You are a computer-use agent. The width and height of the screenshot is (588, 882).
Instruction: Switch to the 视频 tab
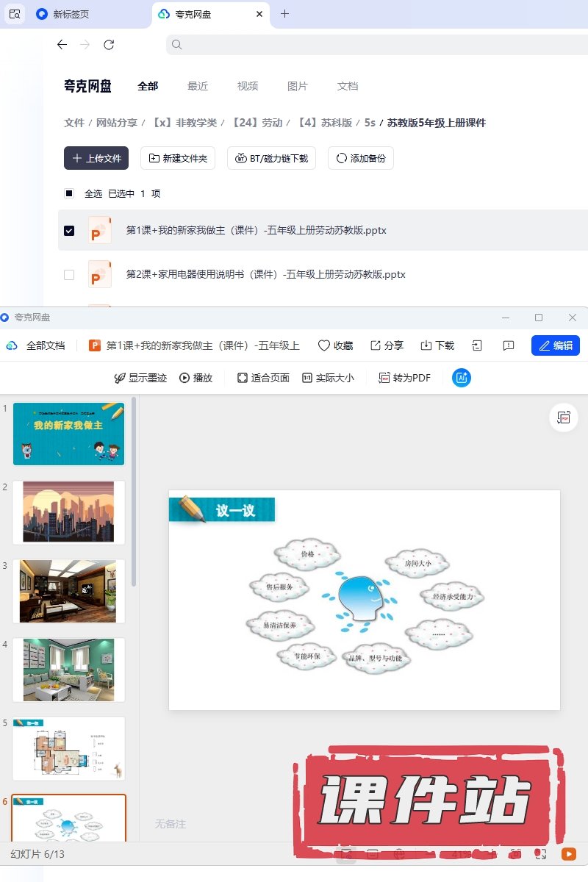click(x=248, y=86)
